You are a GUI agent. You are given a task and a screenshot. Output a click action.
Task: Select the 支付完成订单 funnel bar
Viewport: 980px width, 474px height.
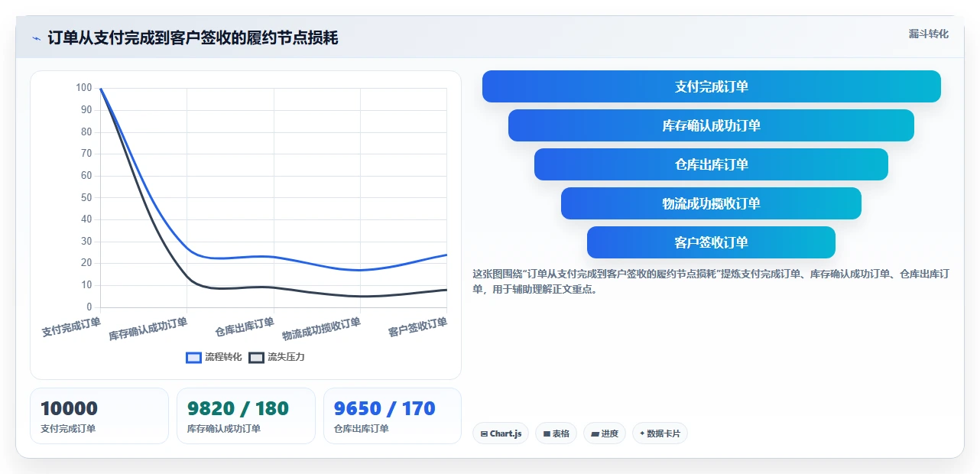711,86
